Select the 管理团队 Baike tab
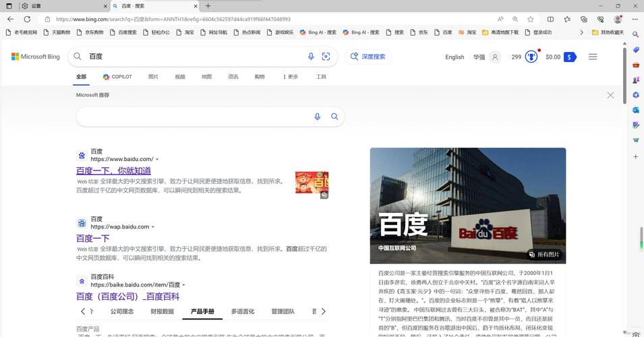Image resolution: width=644 pixels, height=337 pixels. 283,311
